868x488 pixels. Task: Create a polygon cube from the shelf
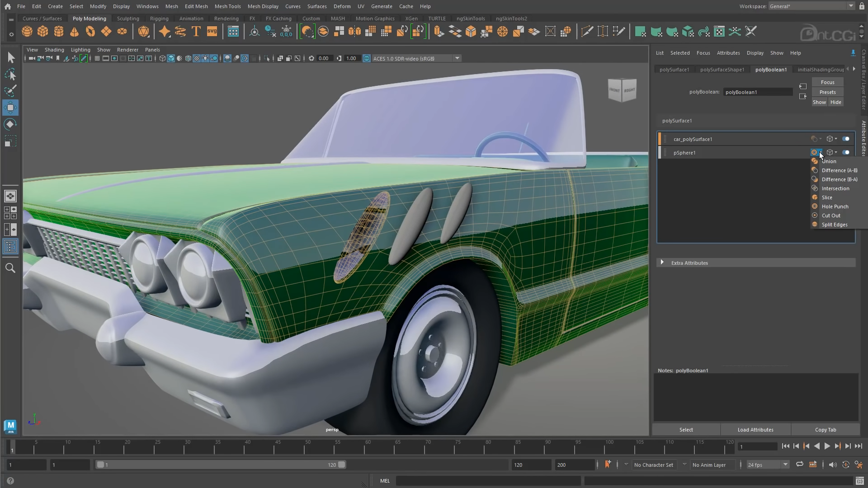click(43, 32)
